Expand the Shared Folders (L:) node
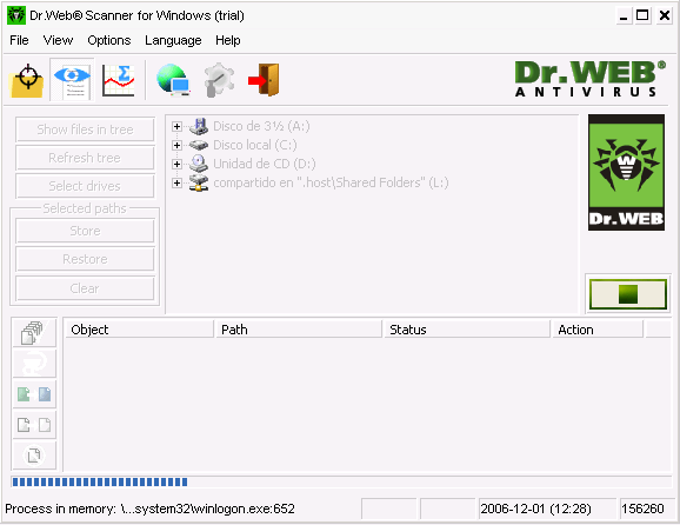This screenshot has height=525, width=680. (x=177, y=183)
